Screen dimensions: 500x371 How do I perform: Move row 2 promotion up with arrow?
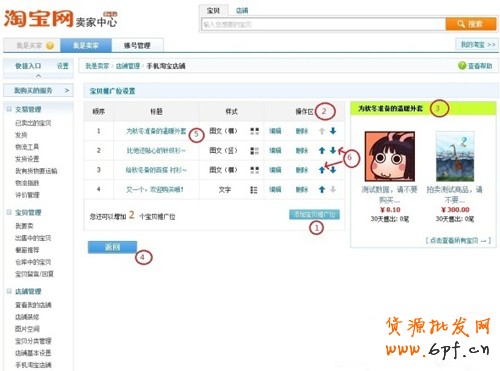pyautogui.click(x=322, y=150)
